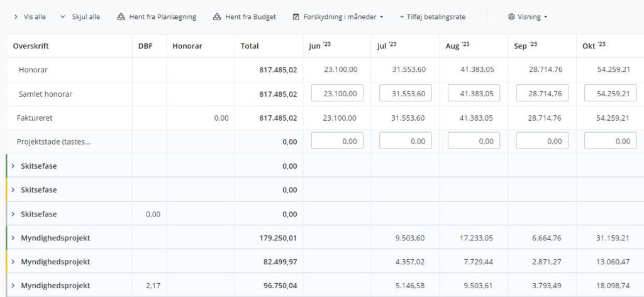This screenshot has width=644, height=297.
Task: Click the chevron icon before Vis alle
Action: click(16, 17)
